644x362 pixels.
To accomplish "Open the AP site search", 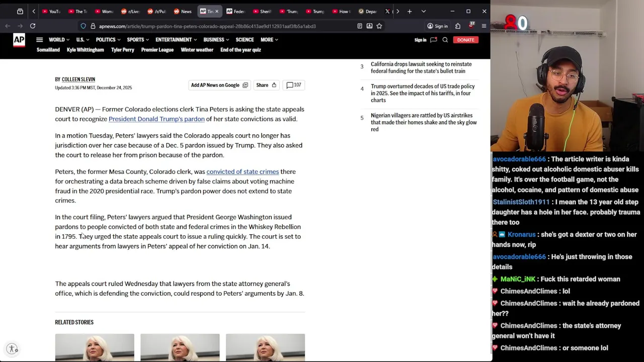I will 445,40.
